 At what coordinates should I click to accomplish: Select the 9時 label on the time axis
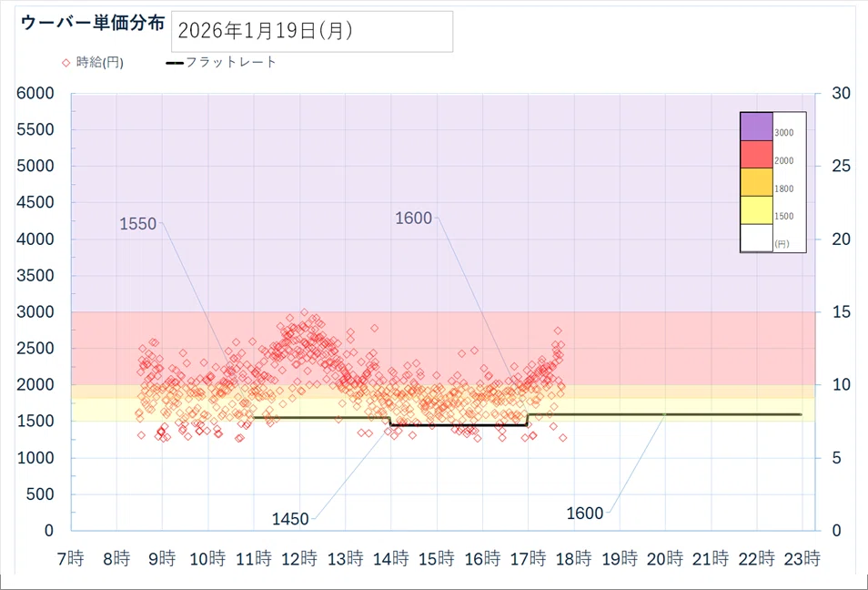pos(162,558)
